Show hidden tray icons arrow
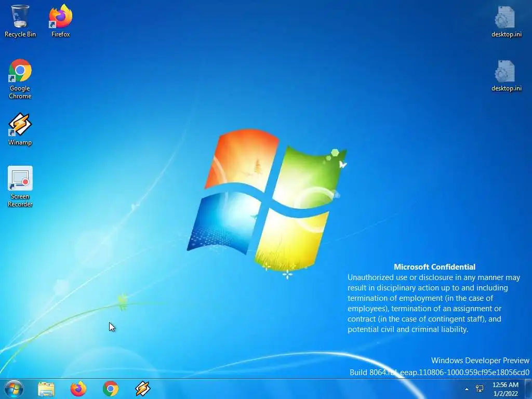The width and height of the screenshot is (532, 399). (467, 389)
